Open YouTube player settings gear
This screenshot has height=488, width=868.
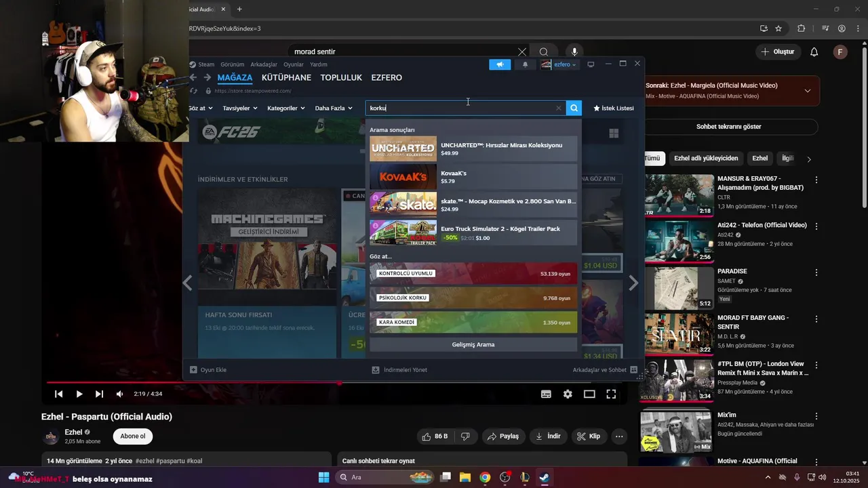pos(568,394)
